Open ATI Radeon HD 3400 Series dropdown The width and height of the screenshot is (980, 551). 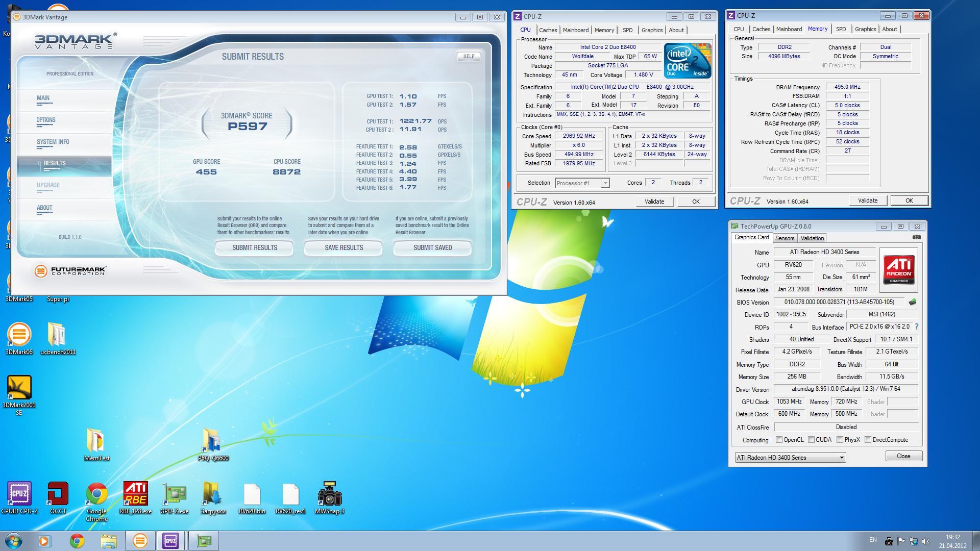(x=790, y=458)
